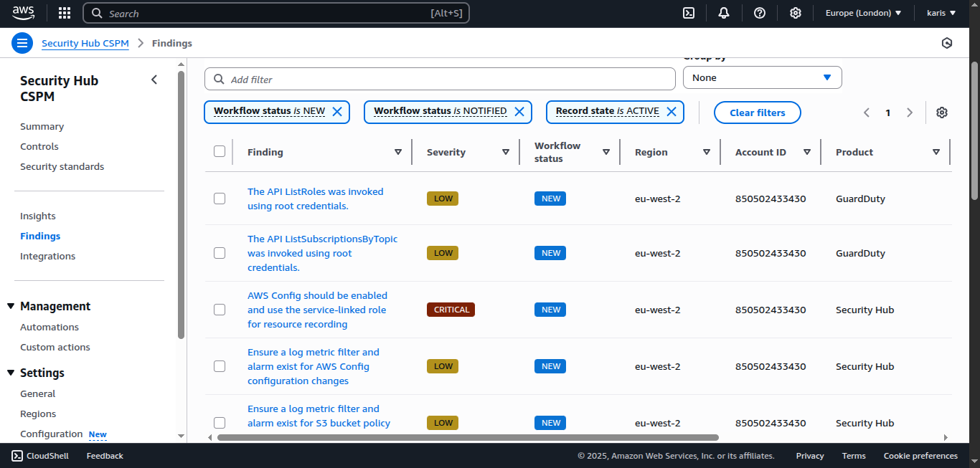The height and width of the screenshot is (468, 980).
Task: Sort by the Finding column arrow
Action: click(x=398, y=152)
